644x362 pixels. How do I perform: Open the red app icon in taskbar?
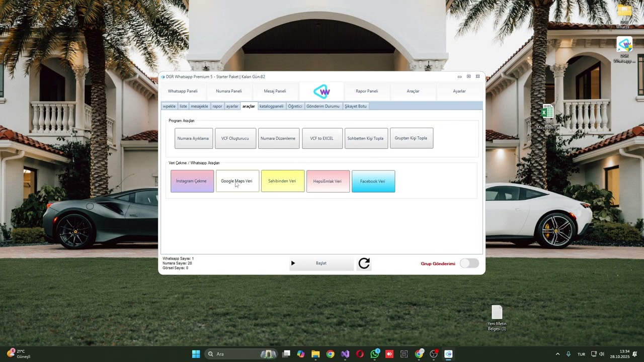[389, 354]
